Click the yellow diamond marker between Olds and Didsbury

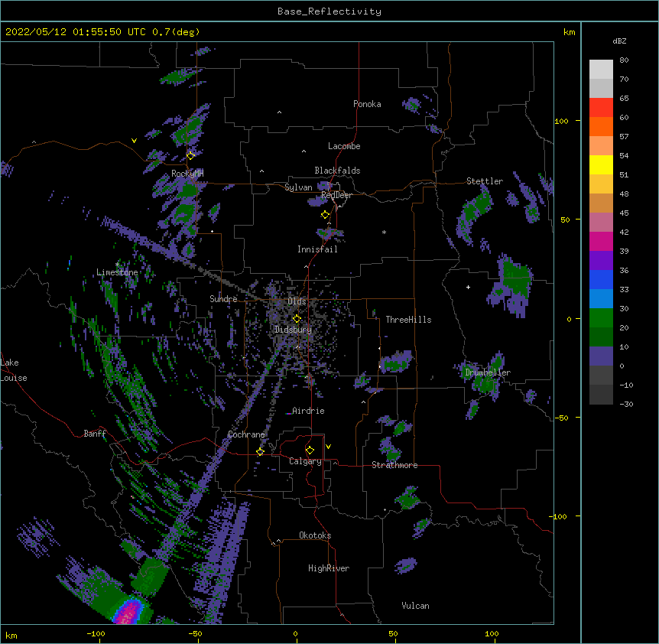tap(297, 318)
